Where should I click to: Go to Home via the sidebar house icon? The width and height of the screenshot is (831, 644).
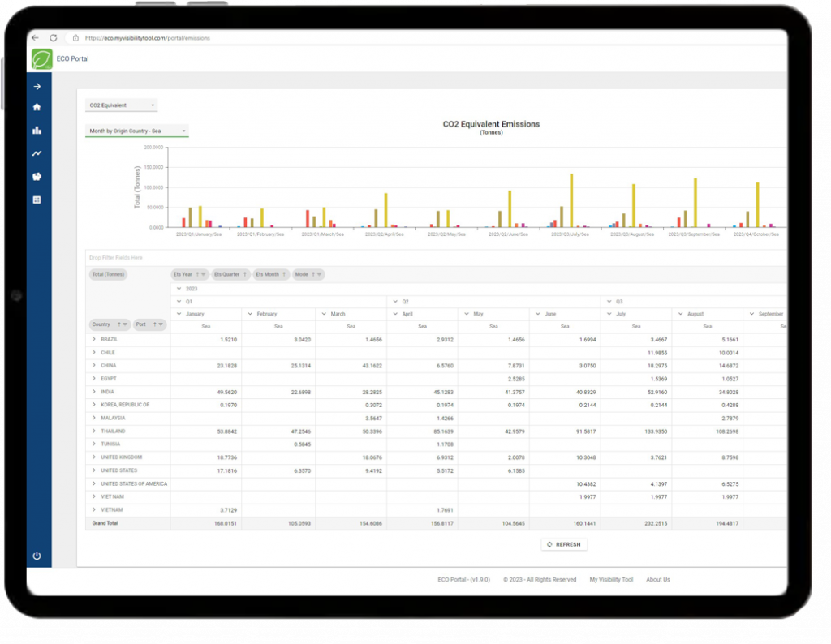click(x=37, y=107)
